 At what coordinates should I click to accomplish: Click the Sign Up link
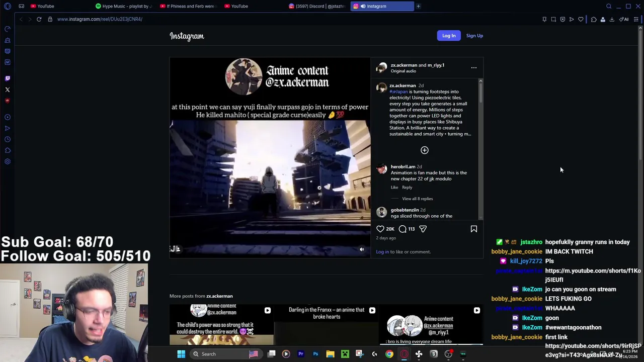[474, 36]
